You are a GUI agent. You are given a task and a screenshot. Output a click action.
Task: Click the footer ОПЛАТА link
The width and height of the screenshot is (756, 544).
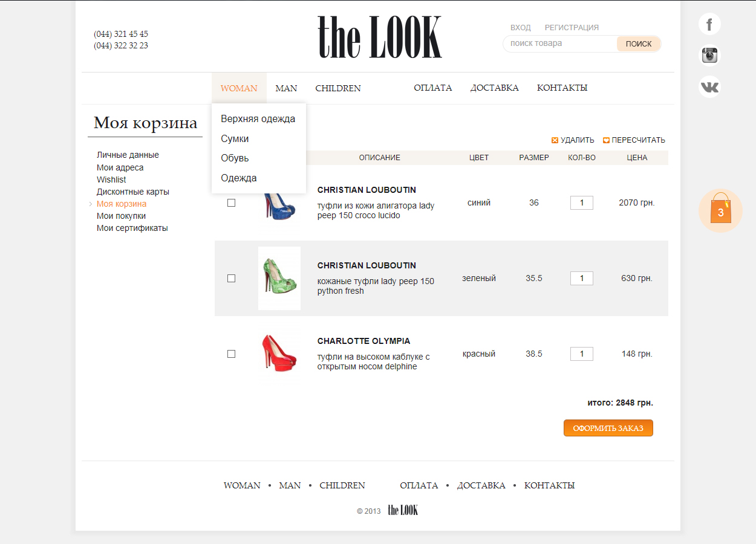coord(419,486)
